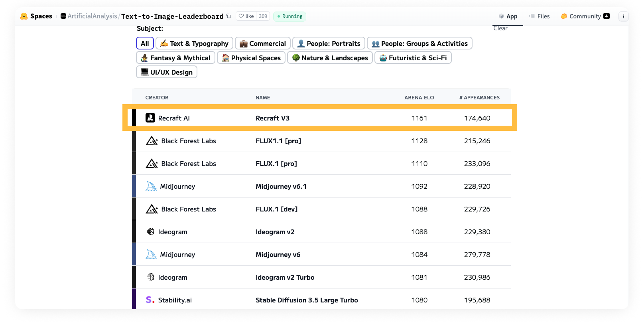644x322 pixels.
Task: Click the 195,688 appearances value
Action: (477, 300)
